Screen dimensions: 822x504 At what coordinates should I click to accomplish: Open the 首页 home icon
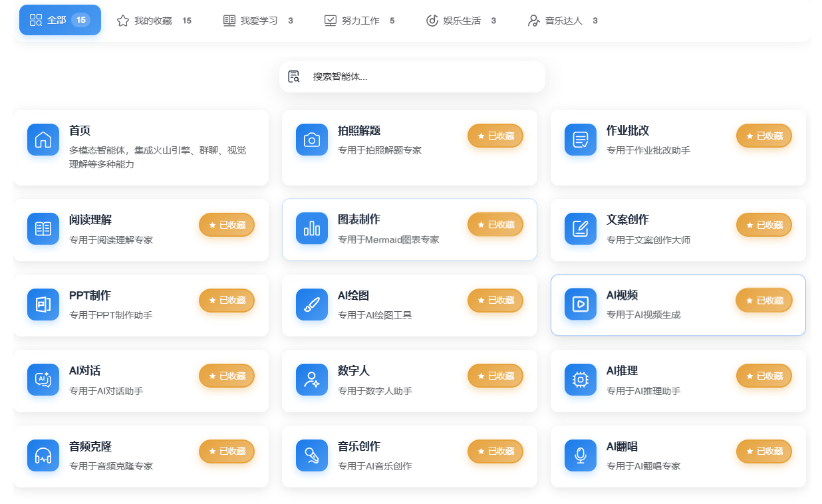click(43, 140)
